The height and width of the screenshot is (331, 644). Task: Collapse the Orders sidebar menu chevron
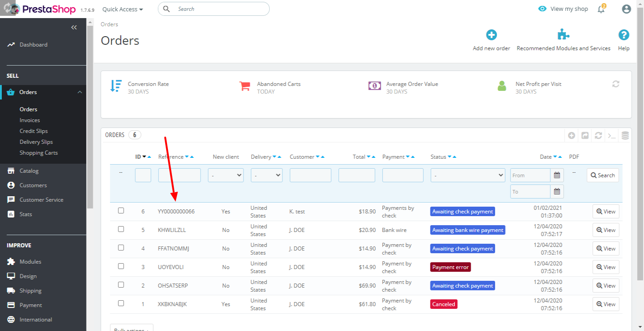pyautogui.click(x=80, y=92)
